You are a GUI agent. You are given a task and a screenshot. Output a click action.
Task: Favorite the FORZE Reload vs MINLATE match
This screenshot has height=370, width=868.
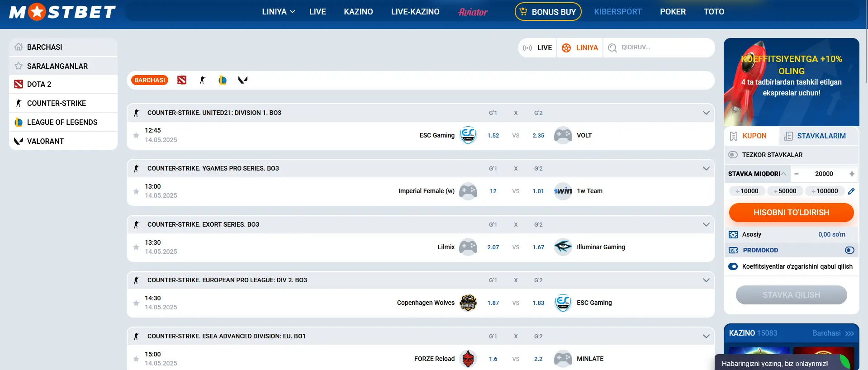tap(136, 359)
